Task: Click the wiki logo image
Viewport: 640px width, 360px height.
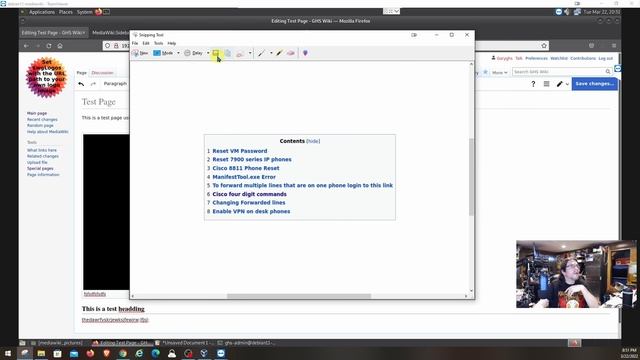Action: [x=46, y=78]
